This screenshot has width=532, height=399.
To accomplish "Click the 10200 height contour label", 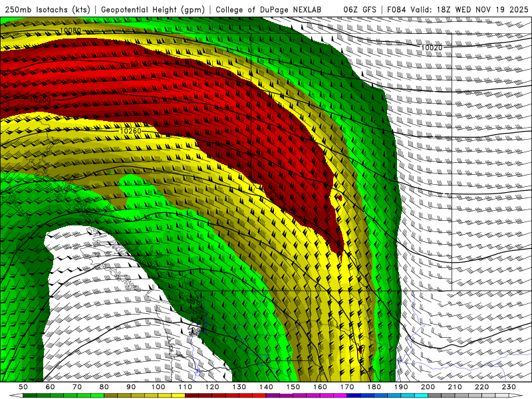I will coord(40,100).
